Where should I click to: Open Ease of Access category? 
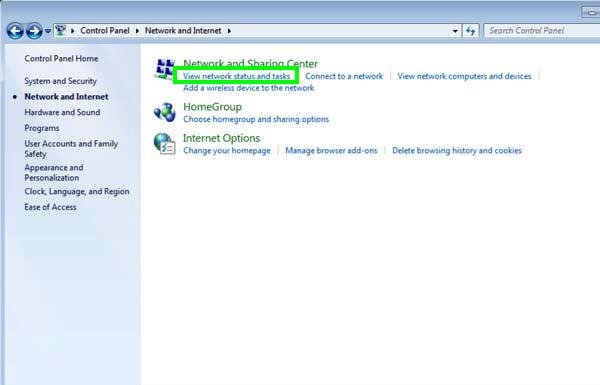pos(50,207)
